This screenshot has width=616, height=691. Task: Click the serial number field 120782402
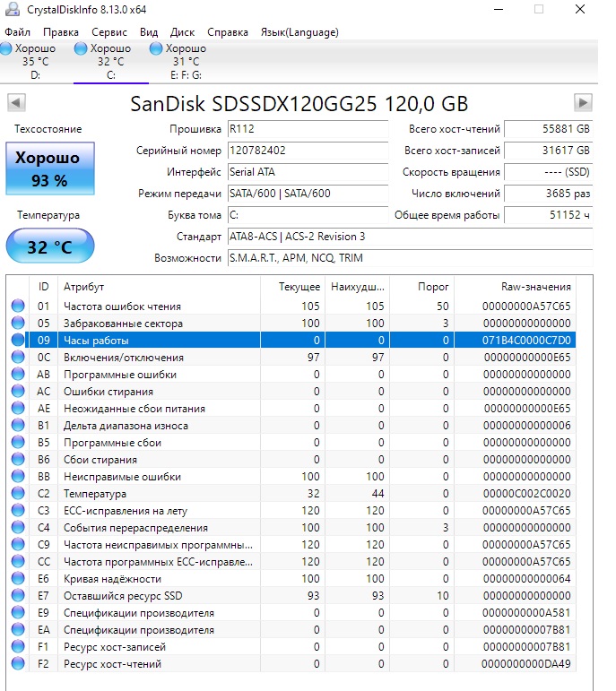coord(308,151)
